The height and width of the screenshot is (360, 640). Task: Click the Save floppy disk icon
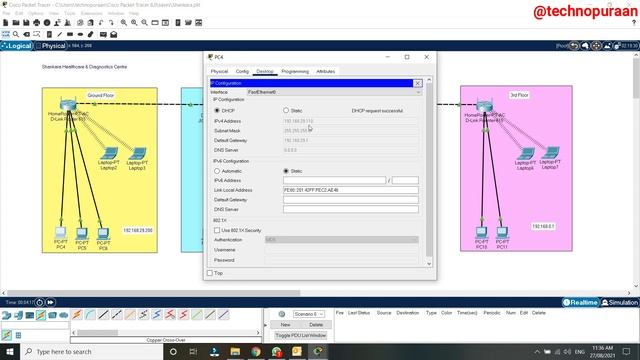click(x=26, y=23)
